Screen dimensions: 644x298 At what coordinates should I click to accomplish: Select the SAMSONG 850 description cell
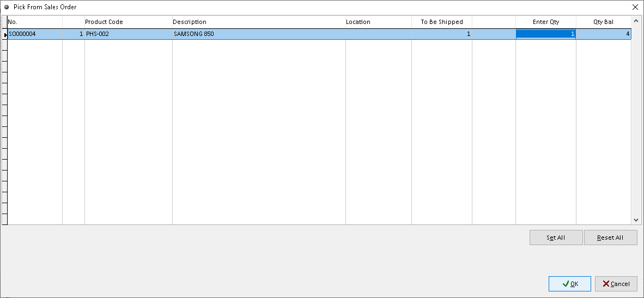(259, 34)
